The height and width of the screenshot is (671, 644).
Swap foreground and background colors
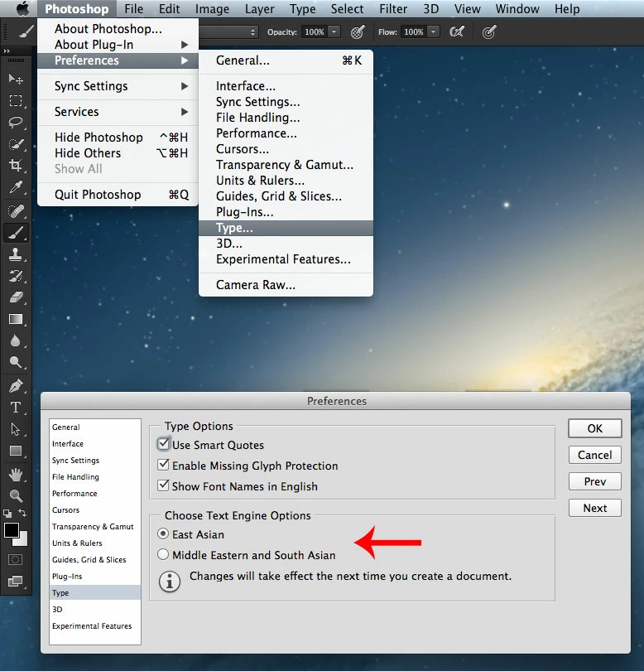pos(22,513)
